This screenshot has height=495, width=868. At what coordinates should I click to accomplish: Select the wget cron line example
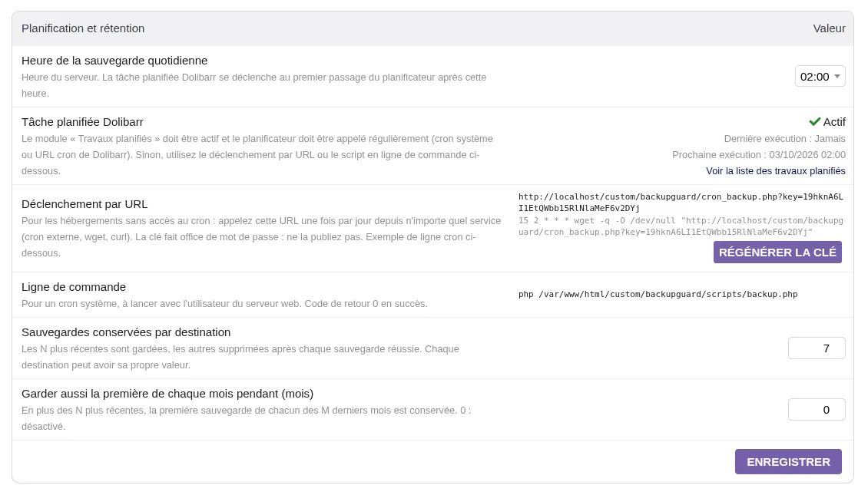click(681, 226)
